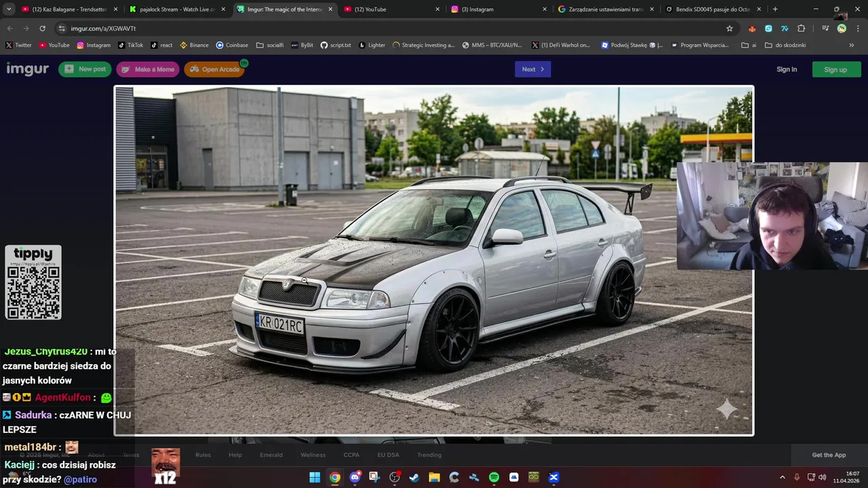This screenshot has height=488, width=868.
Task: Open Discord from the taskbar
Action: tap(355, 477)
